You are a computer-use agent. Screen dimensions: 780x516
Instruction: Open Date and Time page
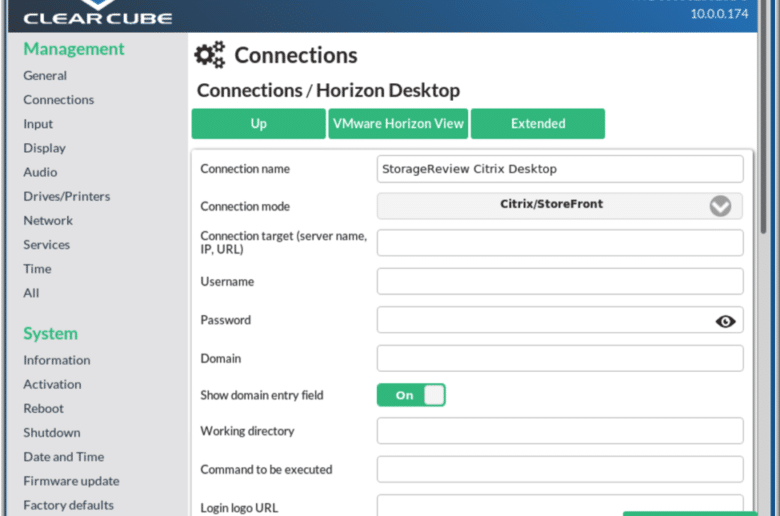[x=64, y=457]
